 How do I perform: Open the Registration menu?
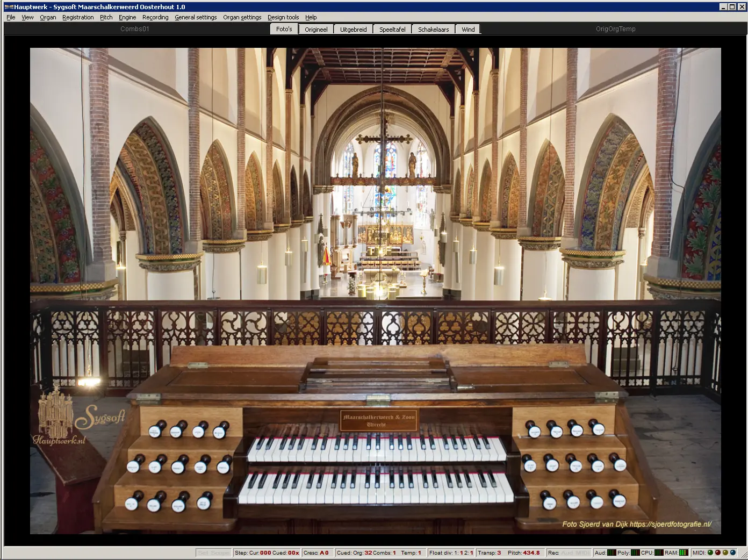pyautogui.click(x=78, y=17)
